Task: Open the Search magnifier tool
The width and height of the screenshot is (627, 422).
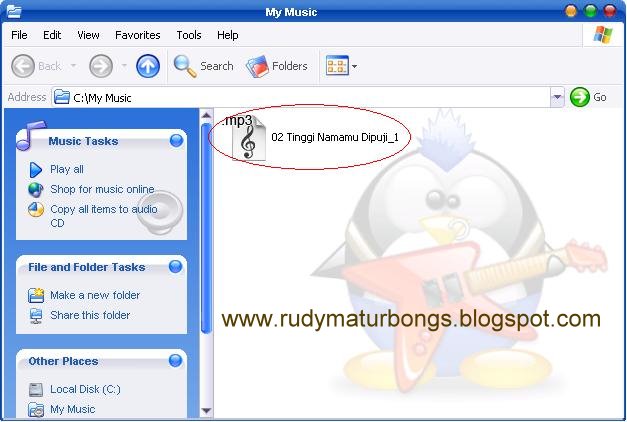Action: pyautogui.click(x=184, y=66)
